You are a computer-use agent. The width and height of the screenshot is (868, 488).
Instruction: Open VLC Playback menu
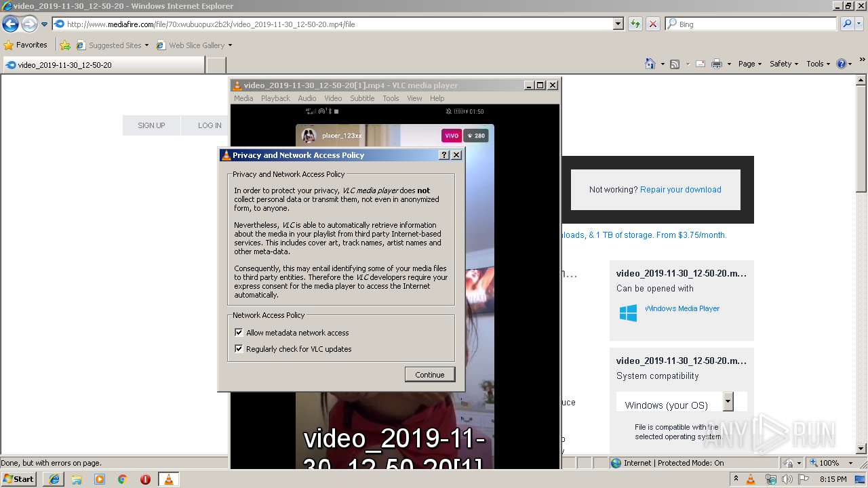point(275,98)
